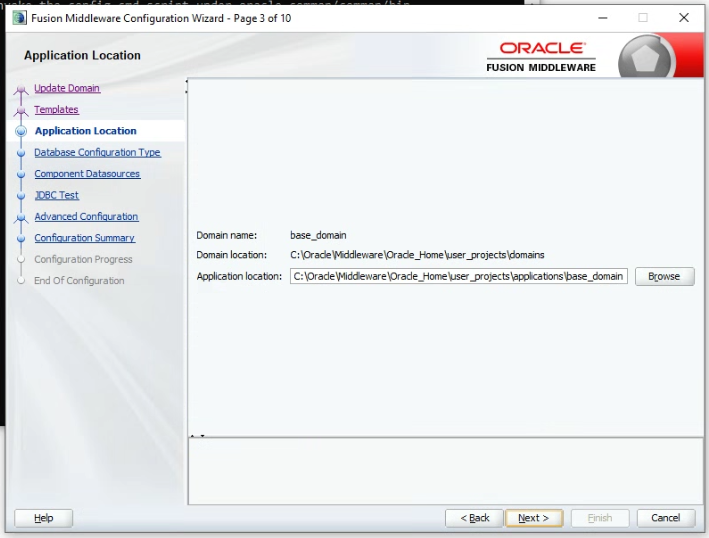Click the Database Configuration Type step bullet
This screenshot has height=538, width=709.
pos(21,153)
